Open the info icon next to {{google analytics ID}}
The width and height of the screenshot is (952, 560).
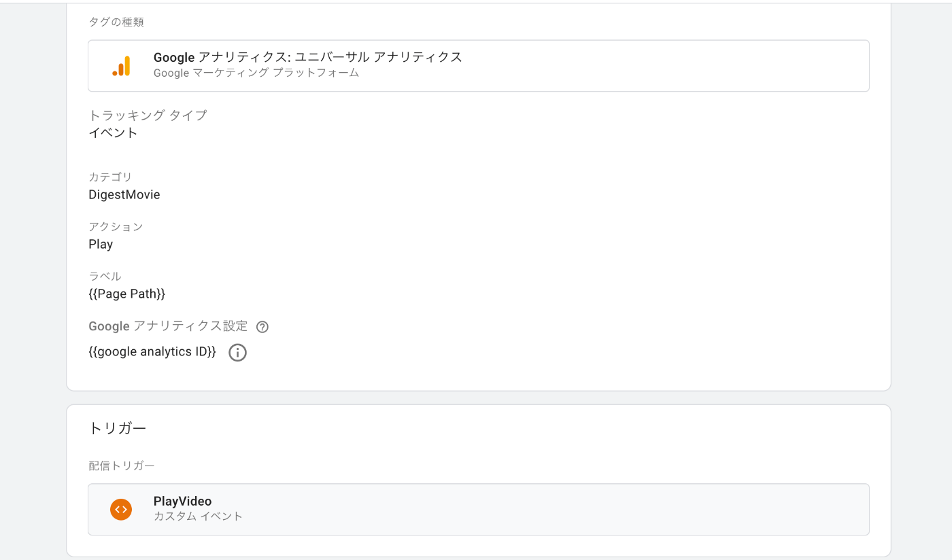point(237,353)
